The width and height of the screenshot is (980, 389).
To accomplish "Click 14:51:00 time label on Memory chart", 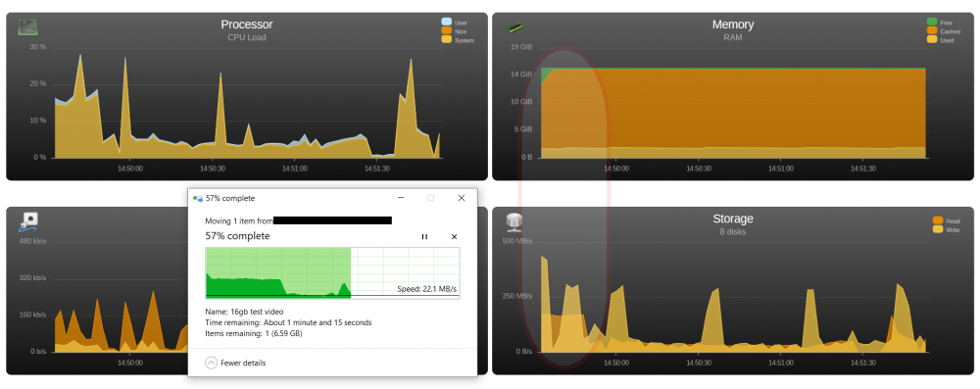I will click(x=781, y=169).
